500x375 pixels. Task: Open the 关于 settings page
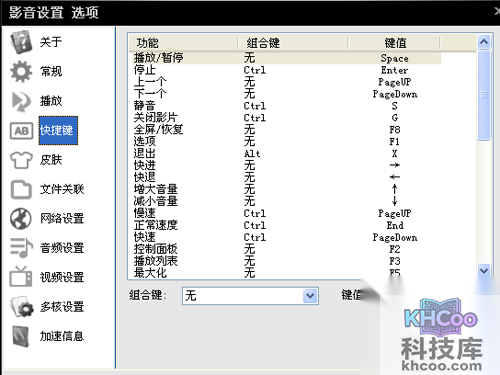click(x=51, y=42)
